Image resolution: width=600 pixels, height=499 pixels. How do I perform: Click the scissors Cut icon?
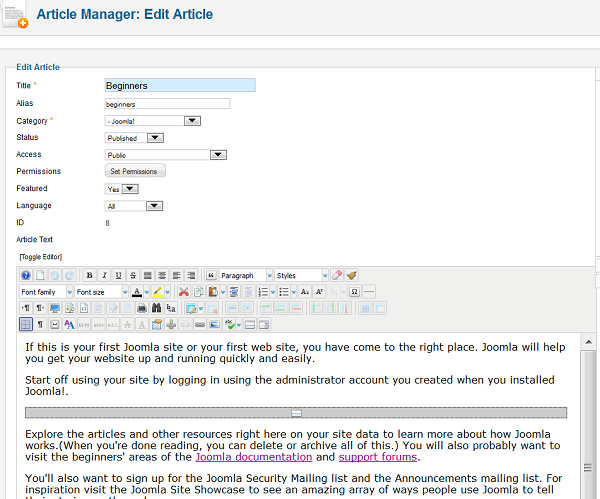tap(184, 292)
